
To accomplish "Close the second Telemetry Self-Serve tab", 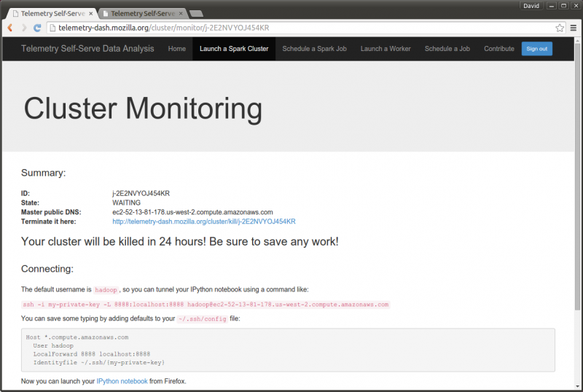I will point(181,13).
